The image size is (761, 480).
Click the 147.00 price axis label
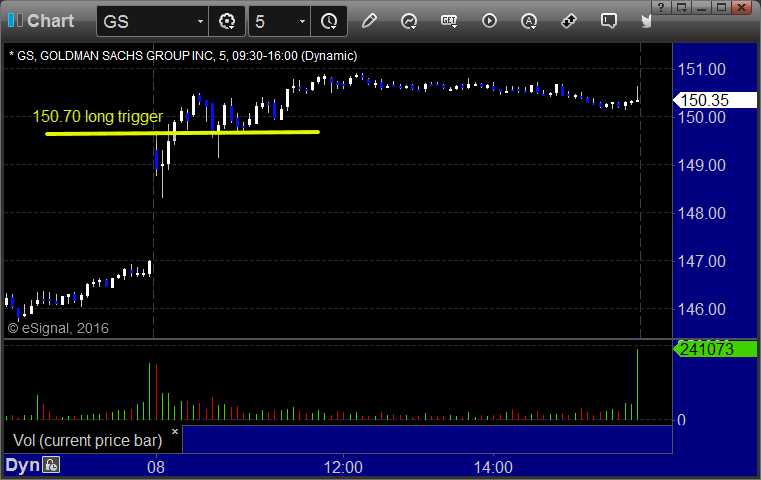(x=702, y=261)
